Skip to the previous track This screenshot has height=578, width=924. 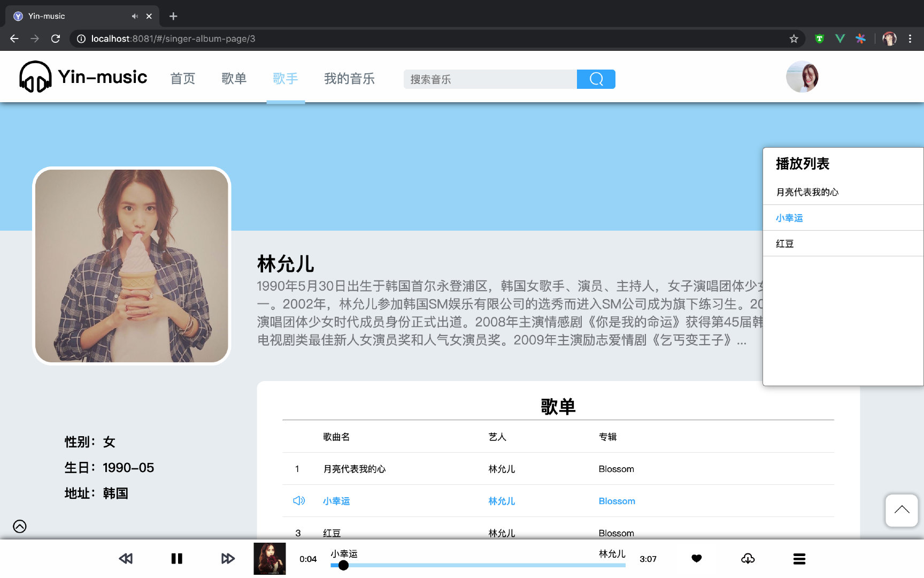tap(126, 559)
